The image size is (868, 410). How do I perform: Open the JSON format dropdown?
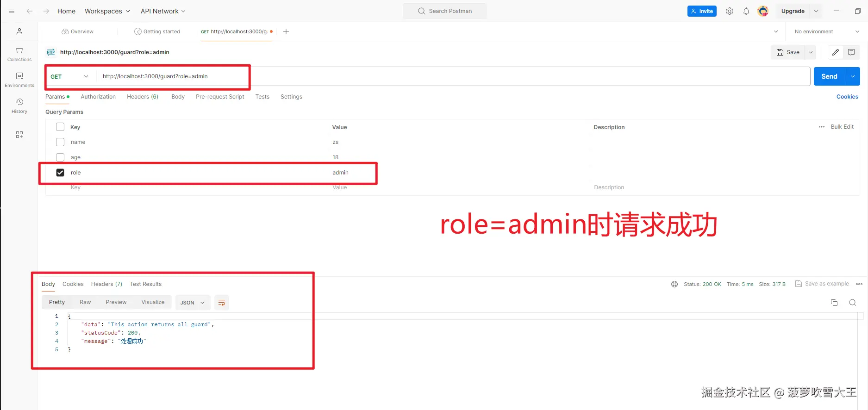(193, 303)
